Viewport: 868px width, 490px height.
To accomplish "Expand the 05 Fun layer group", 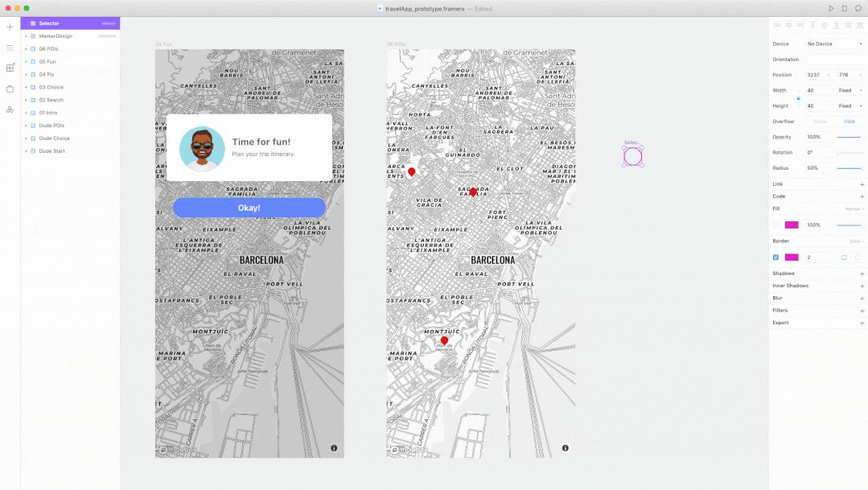I will 27,61.
